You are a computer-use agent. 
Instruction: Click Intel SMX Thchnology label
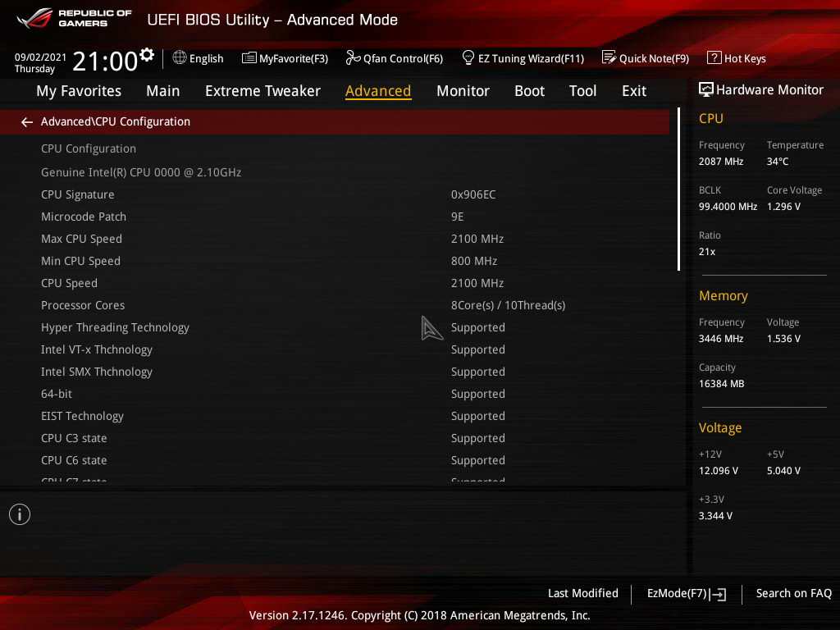(97, 372)
